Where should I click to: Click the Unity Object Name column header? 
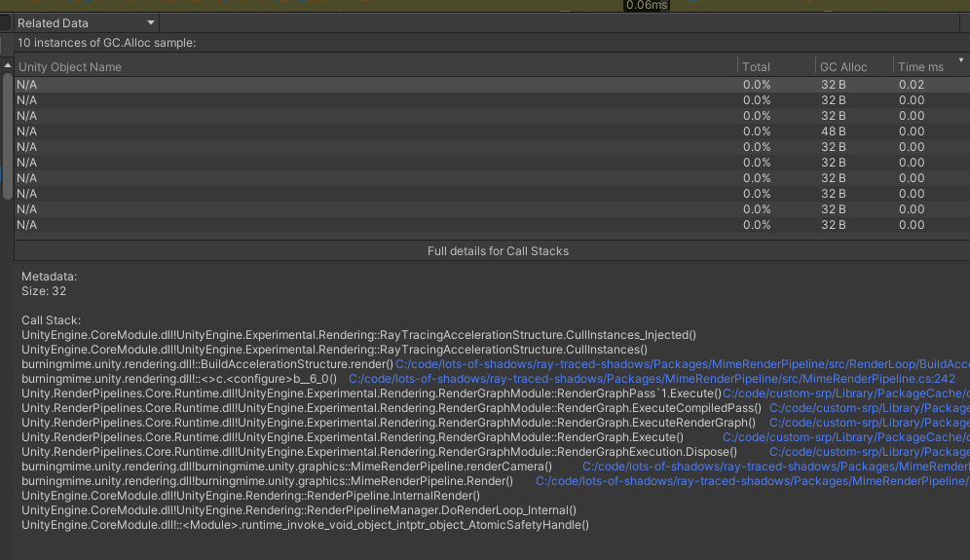70,67
